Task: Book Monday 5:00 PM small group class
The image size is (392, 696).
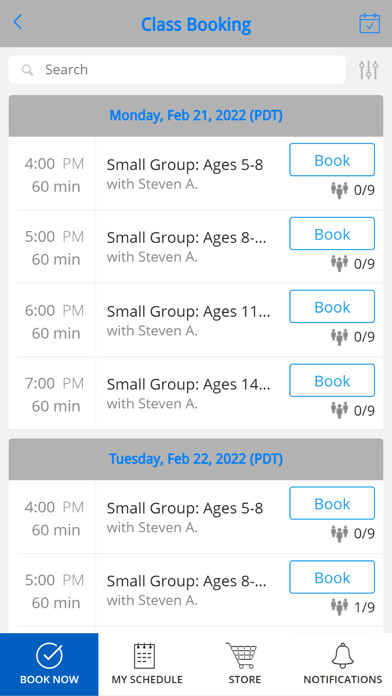Action: click(x=332, y=233)
